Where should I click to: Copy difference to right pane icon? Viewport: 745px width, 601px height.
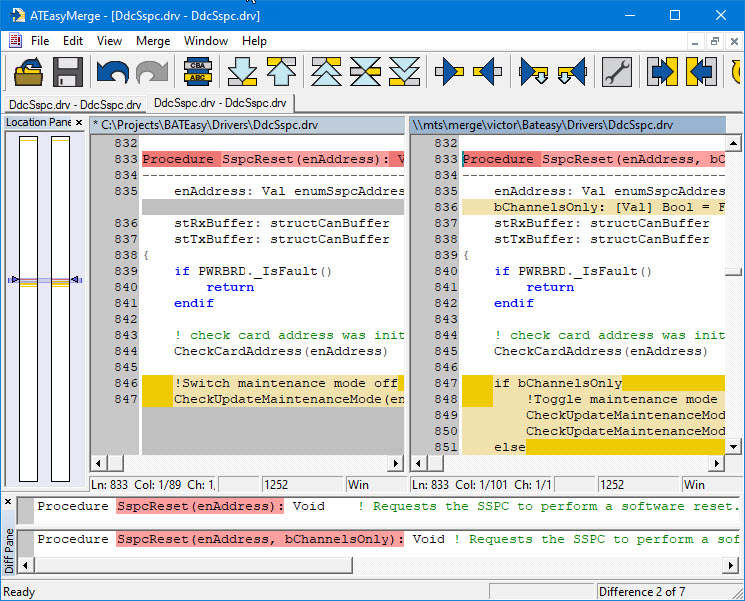(x=449, y=72)
